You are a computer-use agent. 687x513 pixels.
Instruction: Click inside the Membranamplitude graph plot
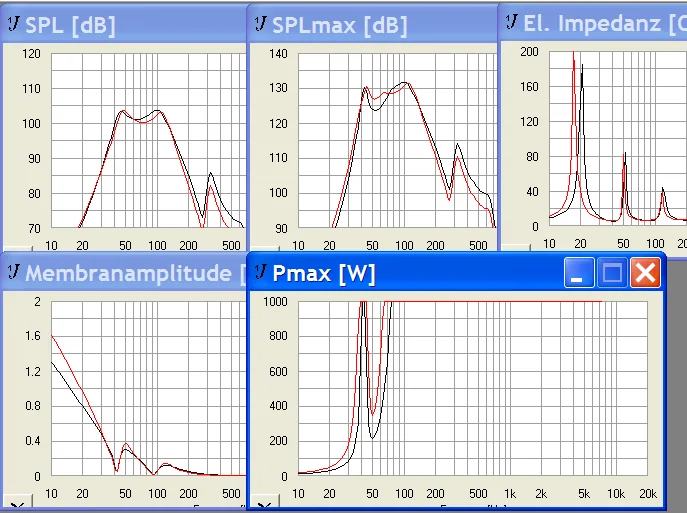(x=148, y=388)
